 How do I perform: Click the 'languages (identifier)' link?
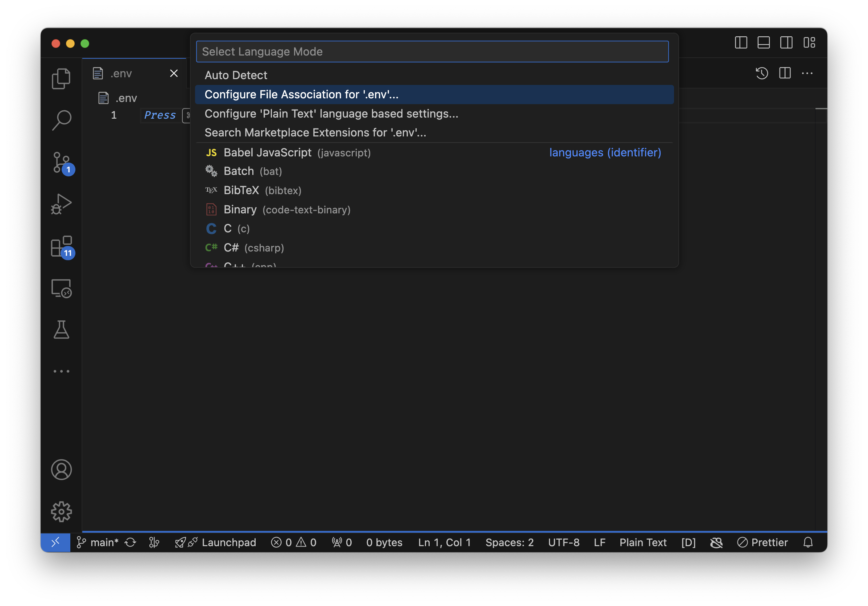[x=604, y=152]
